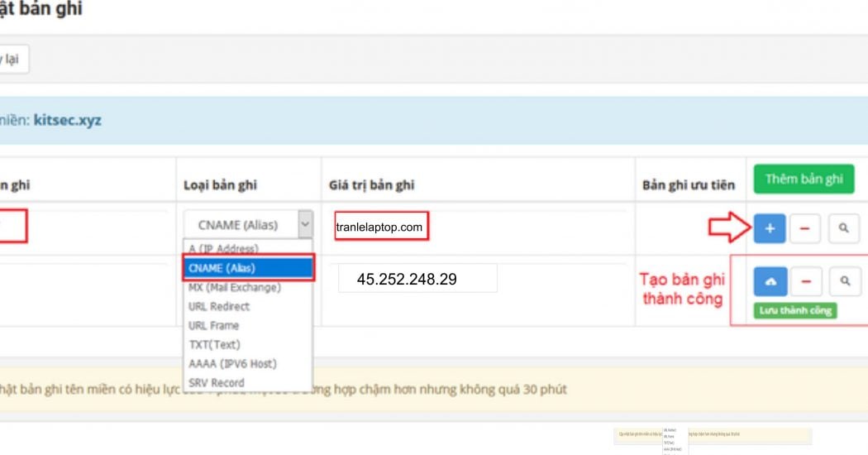Open the CNAME (Alias) record type dropdown

[x=249, y=224]
